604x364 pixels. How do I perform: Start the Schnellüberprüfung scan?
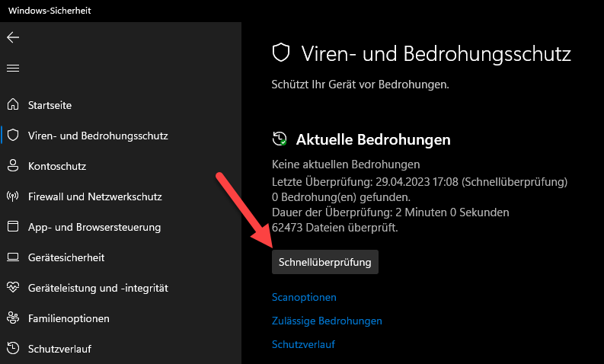(325, 262)
